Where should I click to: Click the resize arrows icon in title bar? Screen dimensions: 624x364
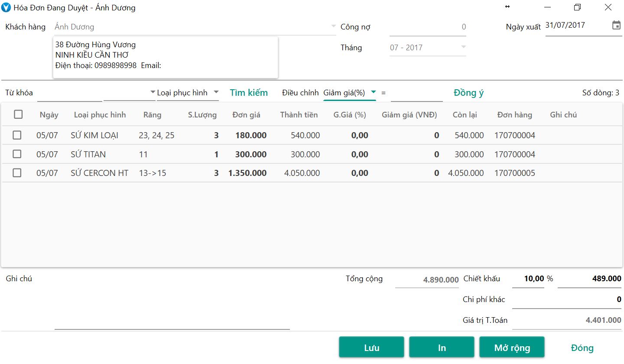pos(507,7)
